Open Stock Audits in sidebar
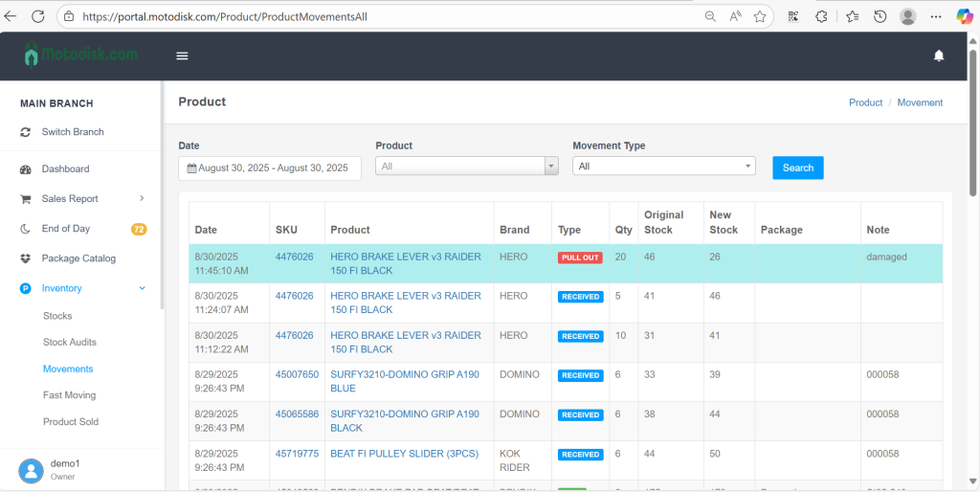Viewport: 980px width, 492px height. tap(70, 342)
